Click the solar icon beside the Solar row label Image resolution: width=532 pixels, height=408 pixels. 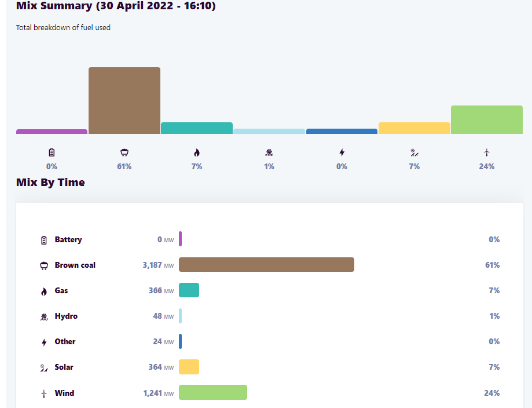(x=44, y=367)
